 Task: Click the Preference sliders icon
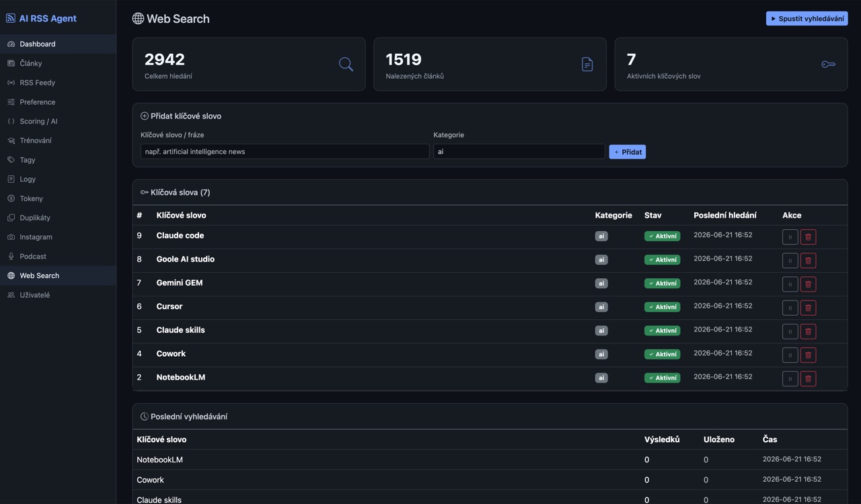(11, 102)
